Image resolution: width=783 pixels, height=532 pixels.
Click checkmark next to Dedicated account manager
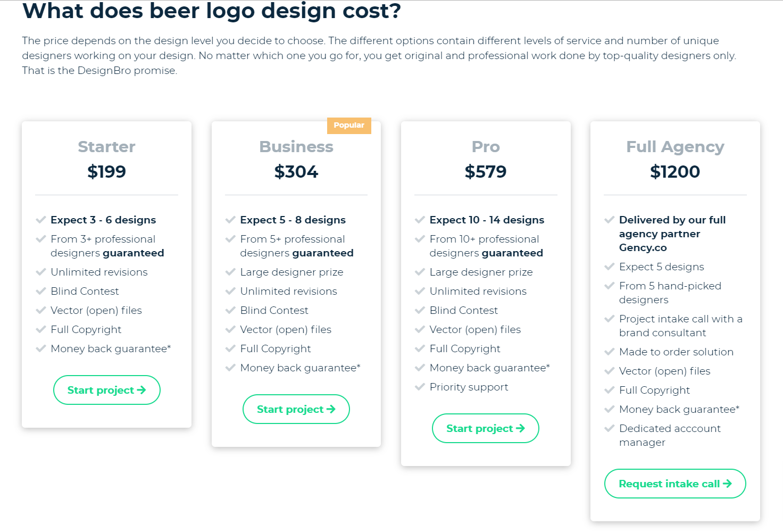(x=610, y=428)
